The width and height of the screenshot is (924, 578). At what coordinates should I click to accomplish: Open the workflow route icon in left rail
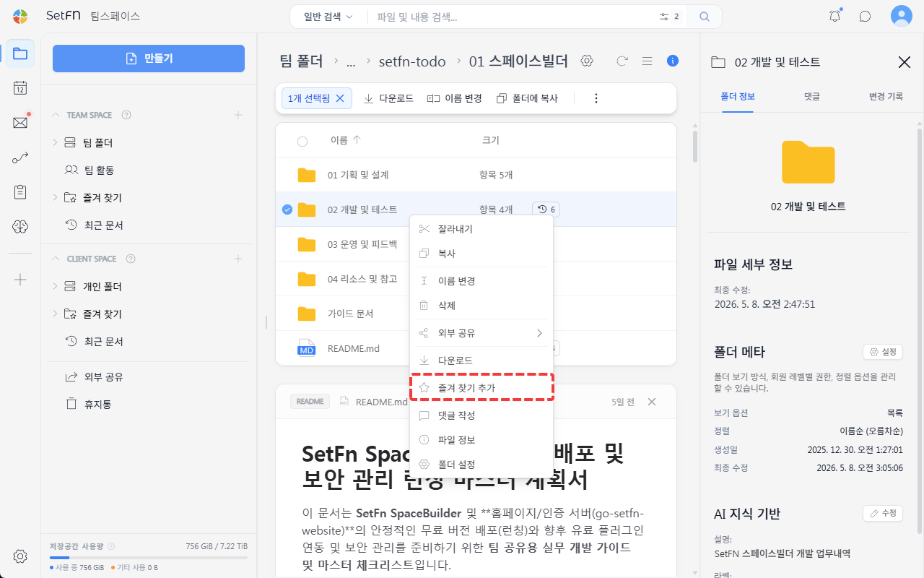20,158
